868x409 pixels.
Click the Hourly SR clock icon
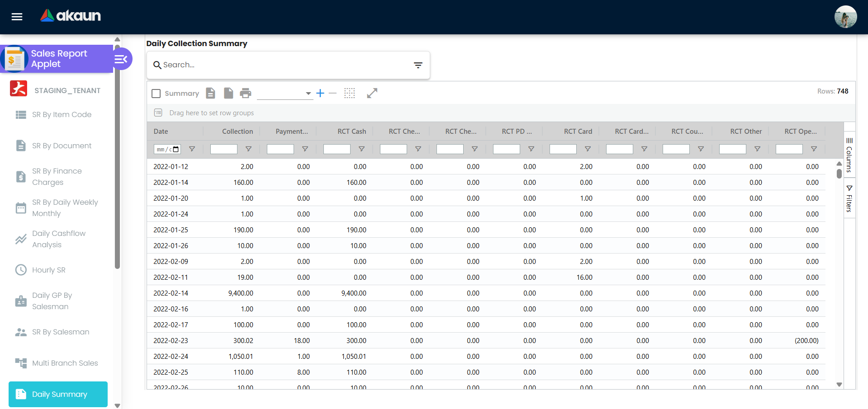click(x=20, y=270)
